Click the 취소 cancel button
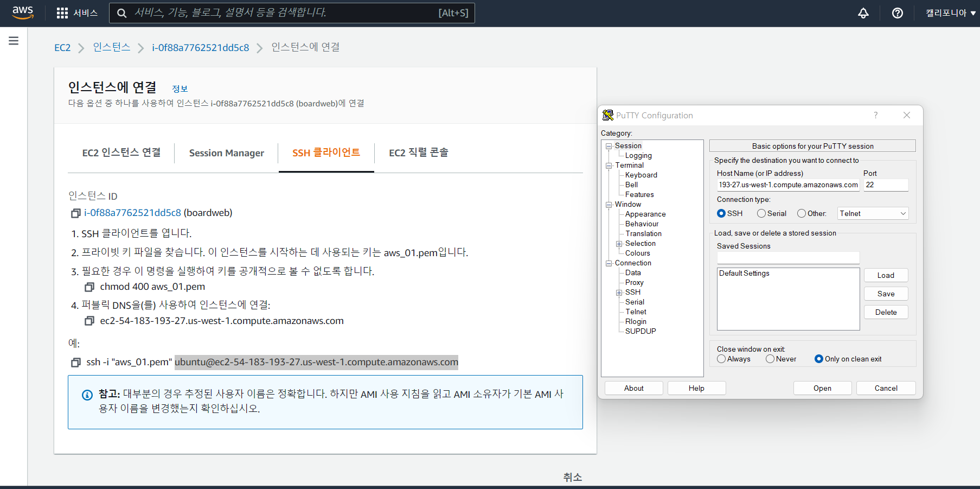Viewport: 980px width, 489px height. pos(573,477)
